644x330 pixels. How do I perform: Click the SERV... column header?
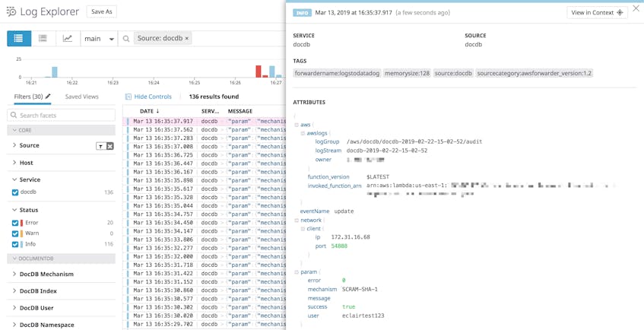tap(211, 111)
